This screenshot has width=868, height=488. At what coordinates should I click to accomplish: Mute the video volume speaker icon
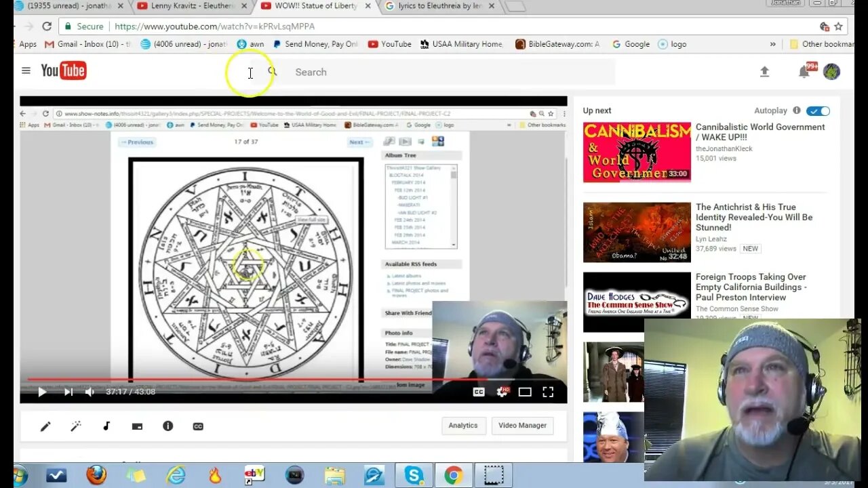pyautogui.click(x=90, y=392)
